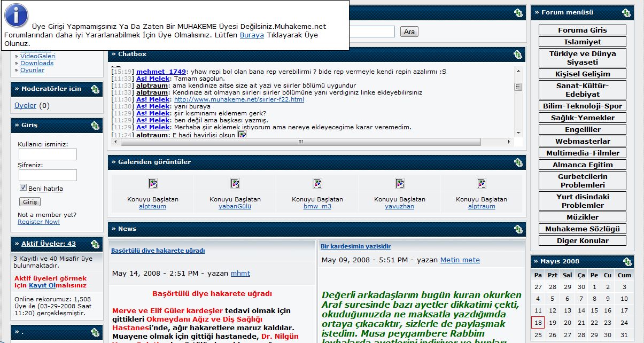Select day 18 in the calendar
Image resolution: width=644 pixels, height=343 pixels.
(538, 322)
